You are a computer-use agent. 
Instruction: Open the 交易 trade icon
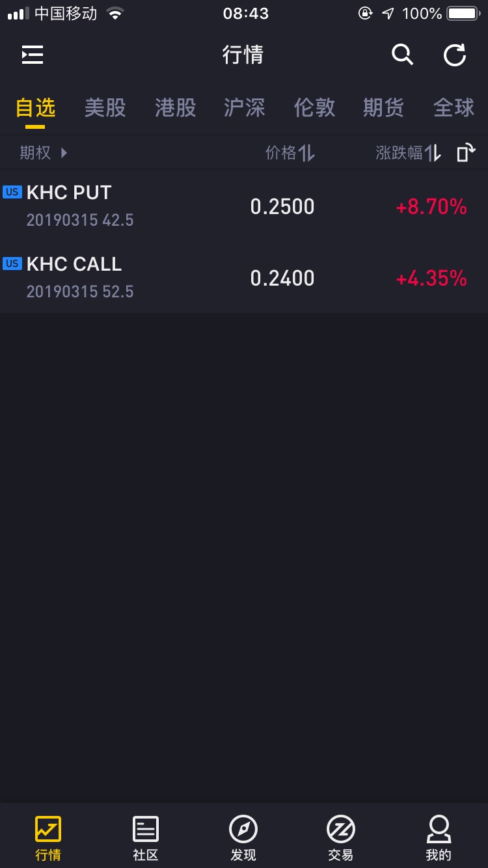pyautogui.click(x=340, y=829)
